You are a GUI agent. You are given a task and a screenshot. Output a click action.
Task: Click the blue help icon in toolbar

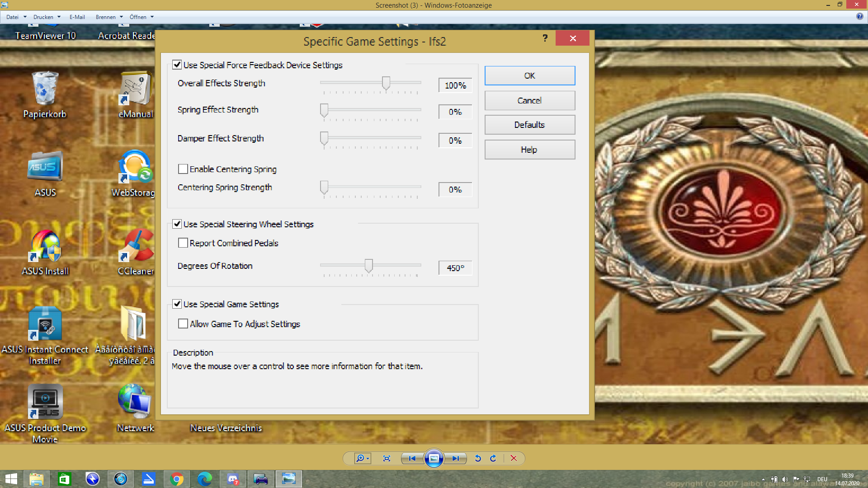(859, 16)
